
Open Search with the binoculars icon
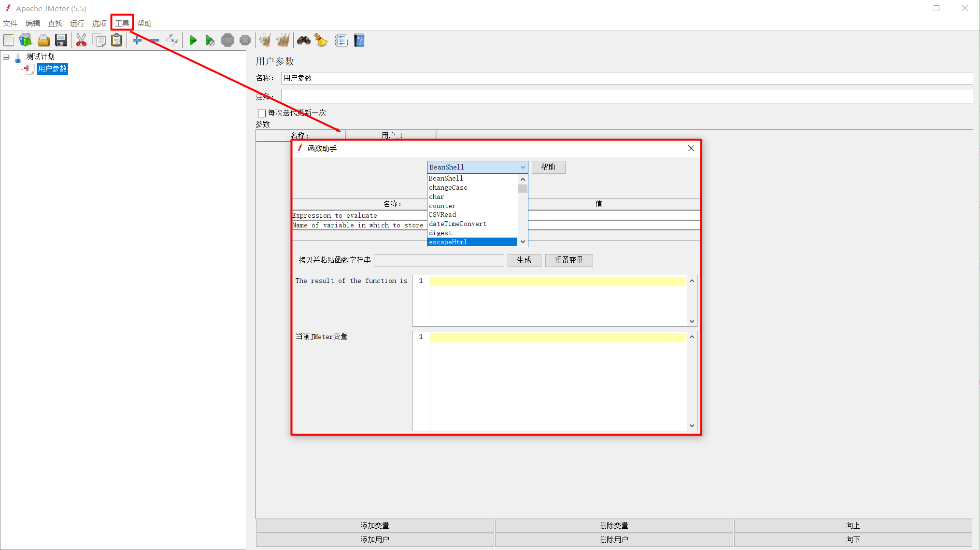point(304,41)
